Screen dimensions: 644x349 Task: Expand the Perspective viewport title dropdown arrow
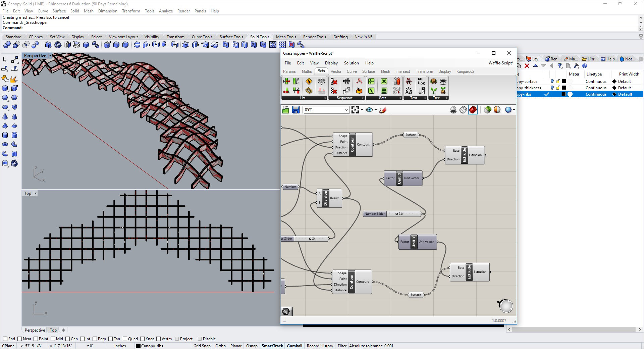50,56
